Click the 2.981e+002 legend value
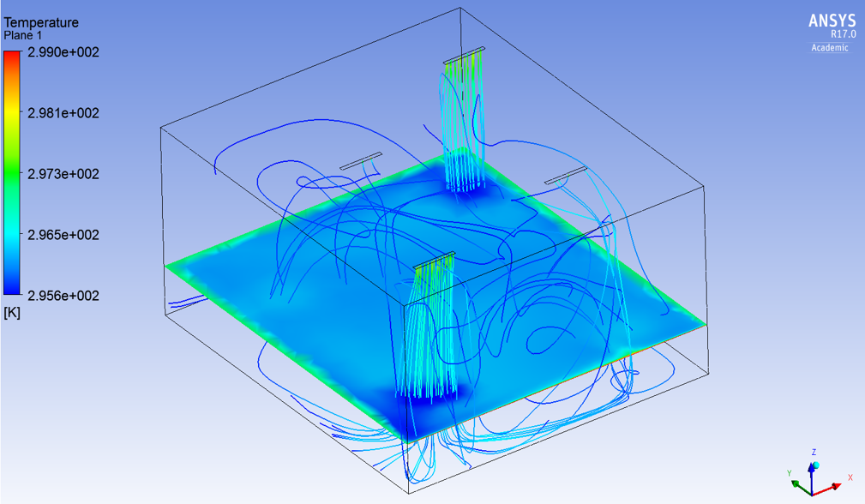This screenshot has height=504, width=865. pyautogui.click(x=63, y=113)
